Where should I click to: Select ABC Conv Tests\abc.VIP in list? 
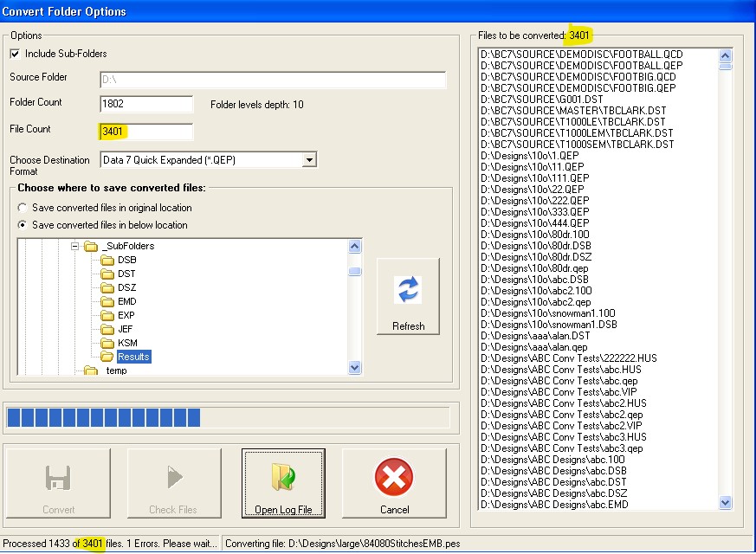[559, 392]
